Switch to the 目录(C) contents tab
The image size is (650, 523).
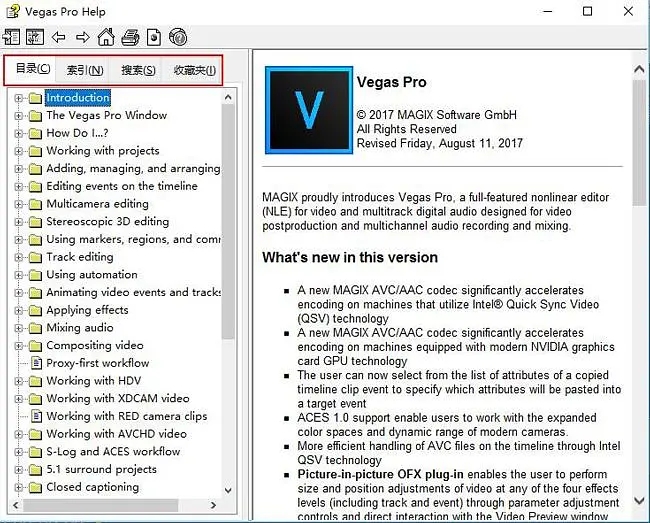click(x=33, y=68)
